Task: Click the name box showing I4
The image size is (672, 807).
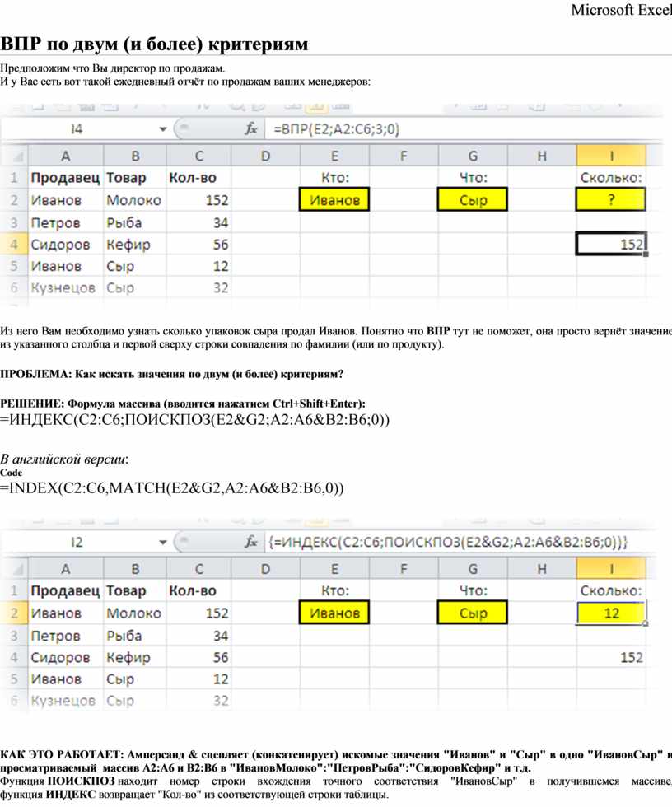Action: tap(77, 129)
